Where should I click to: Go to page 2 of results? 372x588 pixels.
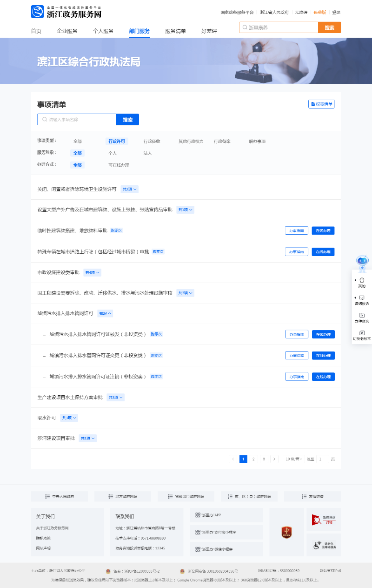[x=253, y=459]
